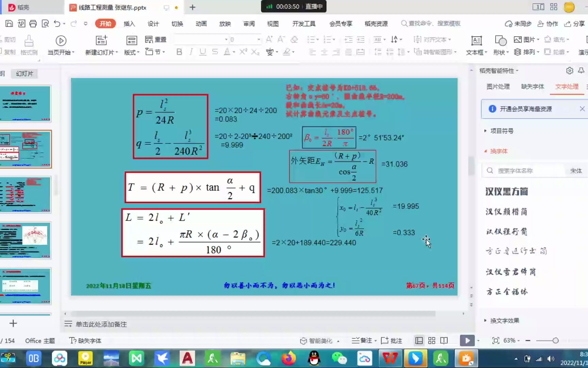Click the zoom slider handle
Image resolution: width=588 pixels, height=368 pixels.
(x=556, y=340)
